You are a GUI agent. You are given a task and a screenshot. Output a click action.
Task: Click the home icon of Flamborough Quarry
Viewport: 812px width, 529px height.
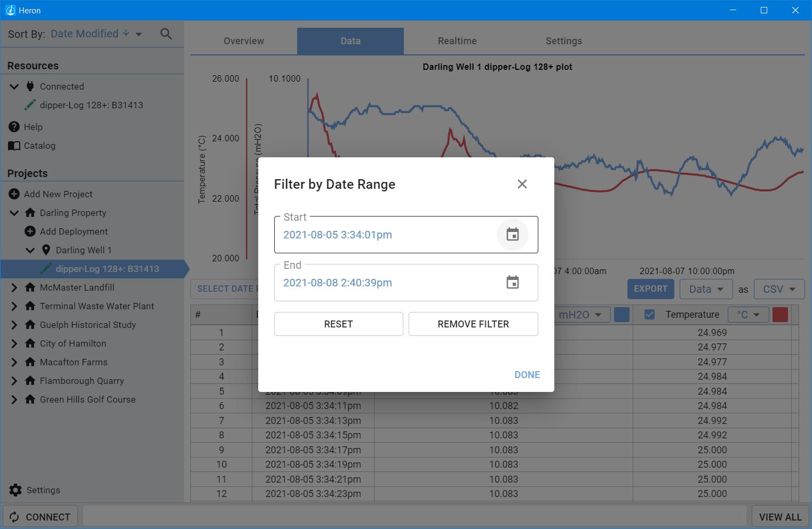tap(30, 381)
